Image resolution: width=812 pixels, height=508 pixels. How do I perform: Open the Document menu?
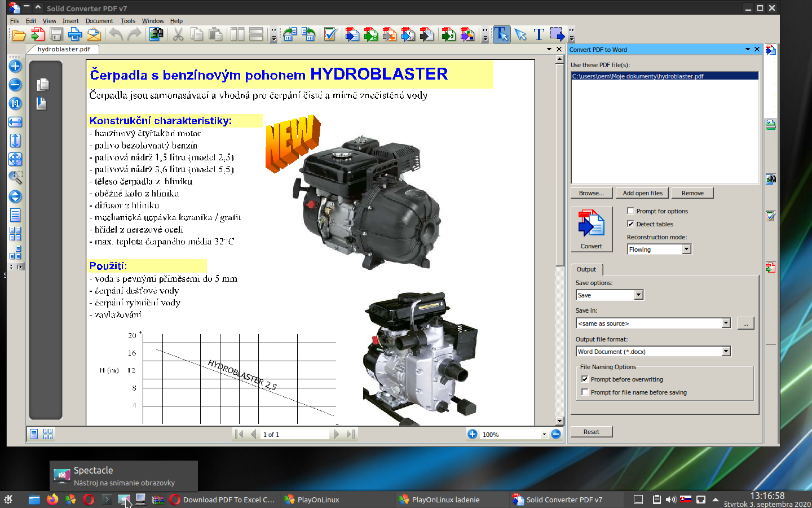pyautogui.click(x=99, y=21)
